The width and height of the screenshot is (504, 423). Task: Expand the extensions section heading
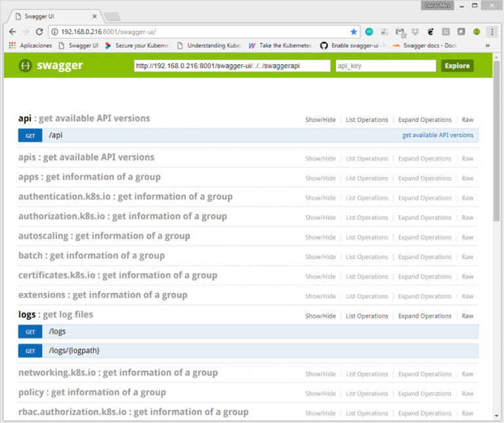(103, 294)
